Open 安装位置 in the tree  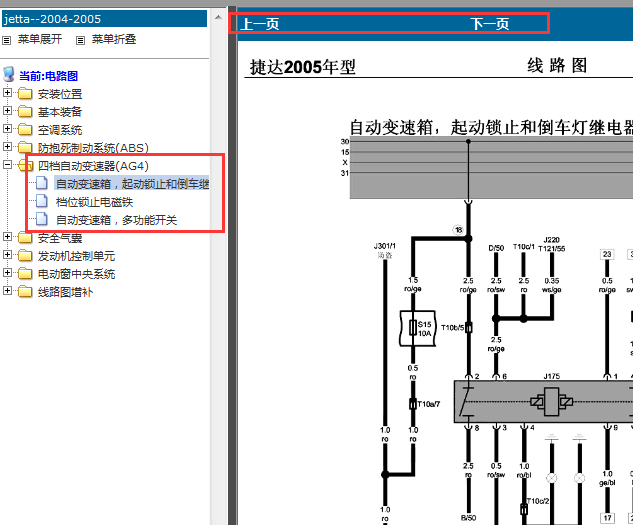pos(60,94)
